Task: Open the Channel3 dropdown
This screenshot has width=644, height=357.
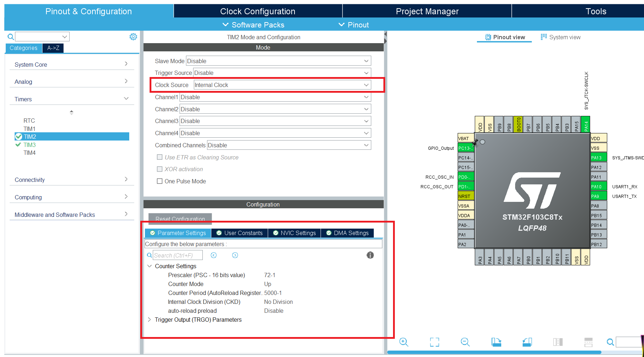Action: 275,121
